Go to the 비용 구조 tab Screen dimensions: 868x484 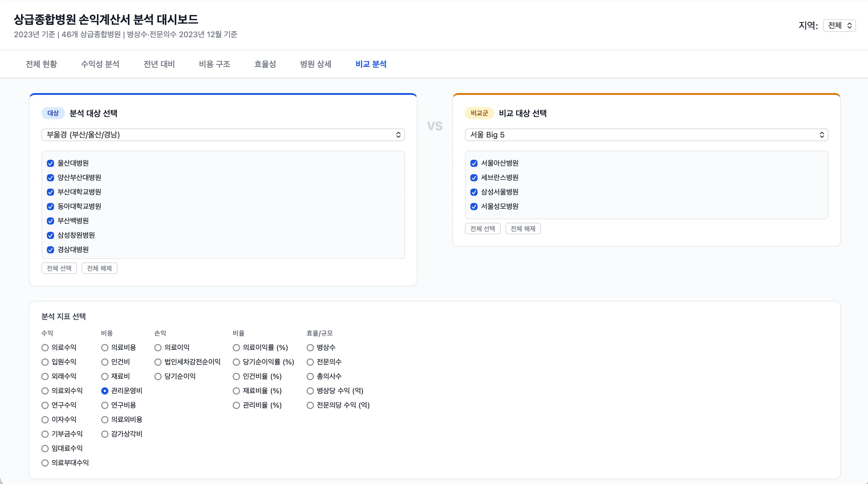click(214, 64)
